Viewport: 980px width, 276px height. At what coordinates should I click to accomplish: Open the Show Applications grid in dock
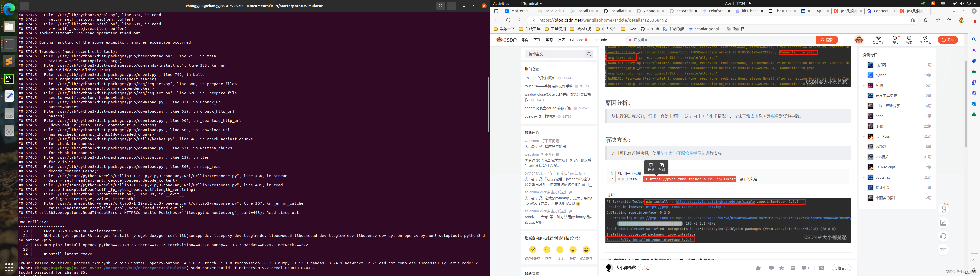point(9,267)
